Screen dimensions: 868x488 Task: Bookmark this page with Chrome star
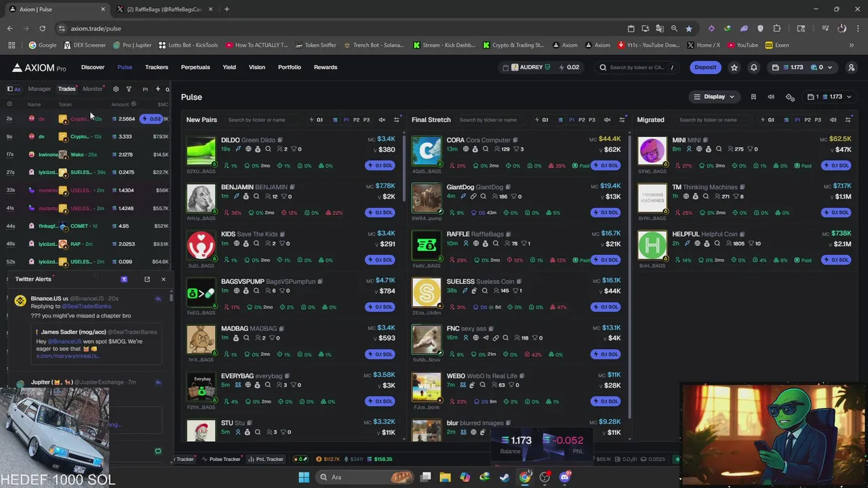point(689,28)
